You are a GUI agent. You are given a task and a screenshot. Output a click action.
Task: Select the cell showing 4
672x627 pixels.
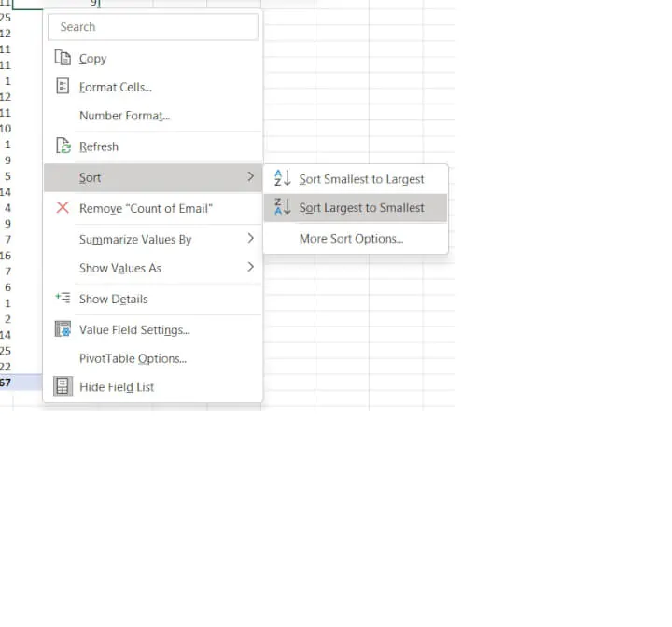pos(7,208)
